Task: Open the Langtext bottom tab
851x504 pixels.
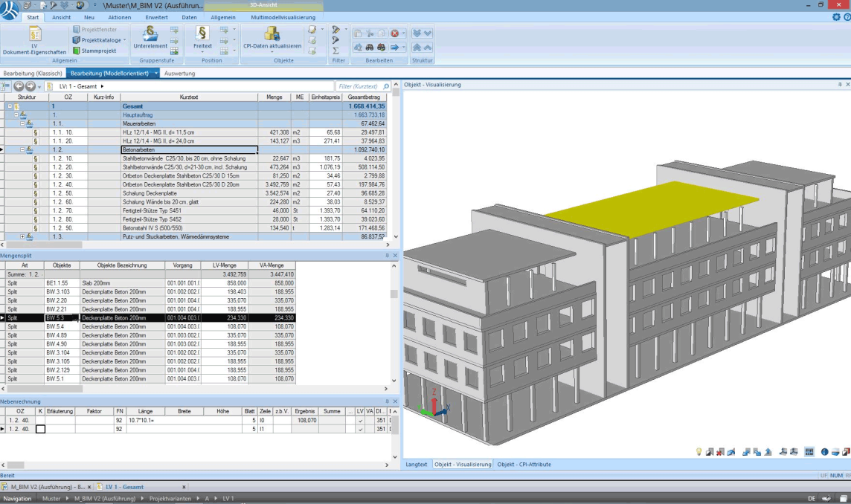Action: [417, 465]
